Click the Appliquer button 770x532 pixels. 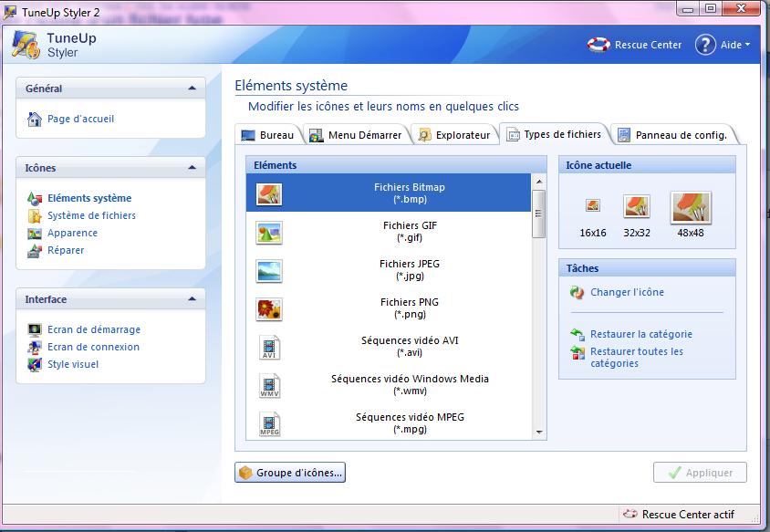(700, 473)
